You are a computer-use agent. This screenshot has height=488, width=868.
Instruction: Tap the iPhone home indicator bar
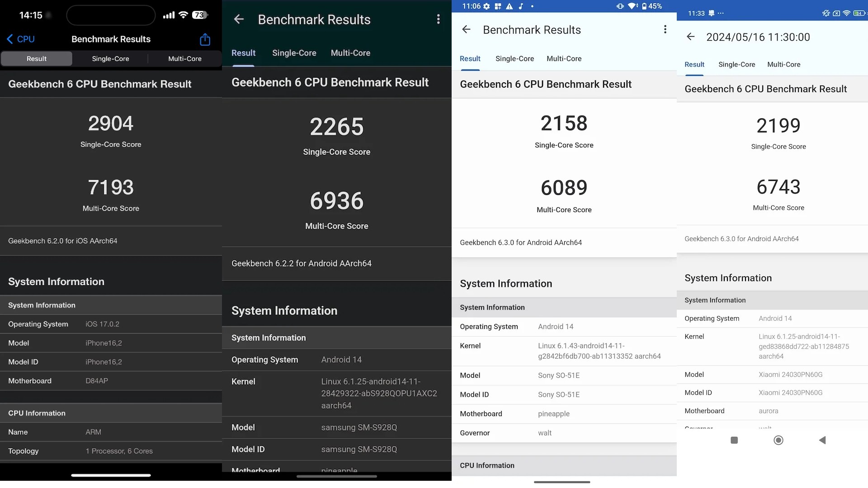coord(111,475)
